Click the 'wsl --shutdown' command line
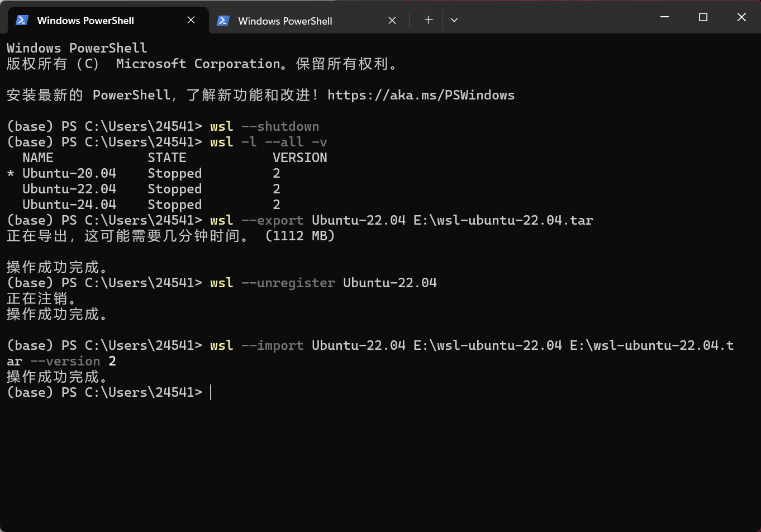The width and height of the screenshot is (761, 532). tap(265, 126)
